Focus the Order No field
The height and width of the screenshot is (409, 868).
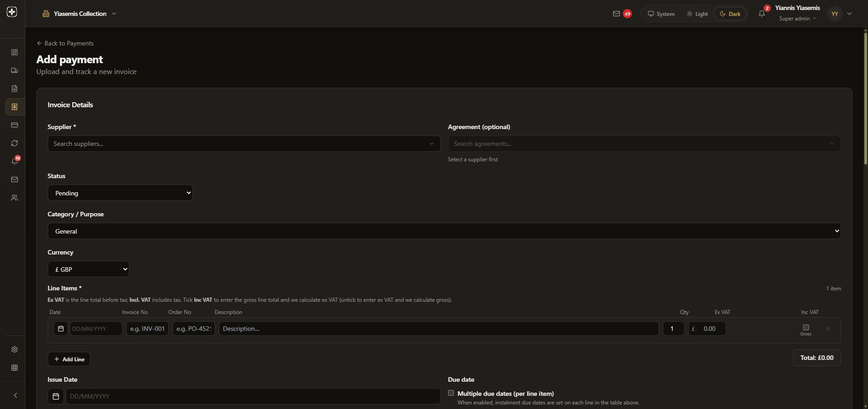click(x=194, y=329)
